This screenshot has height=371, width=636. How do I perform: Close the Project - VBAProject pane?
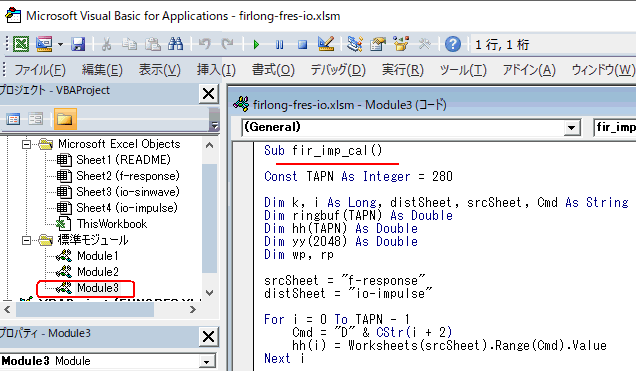[208, 94]
